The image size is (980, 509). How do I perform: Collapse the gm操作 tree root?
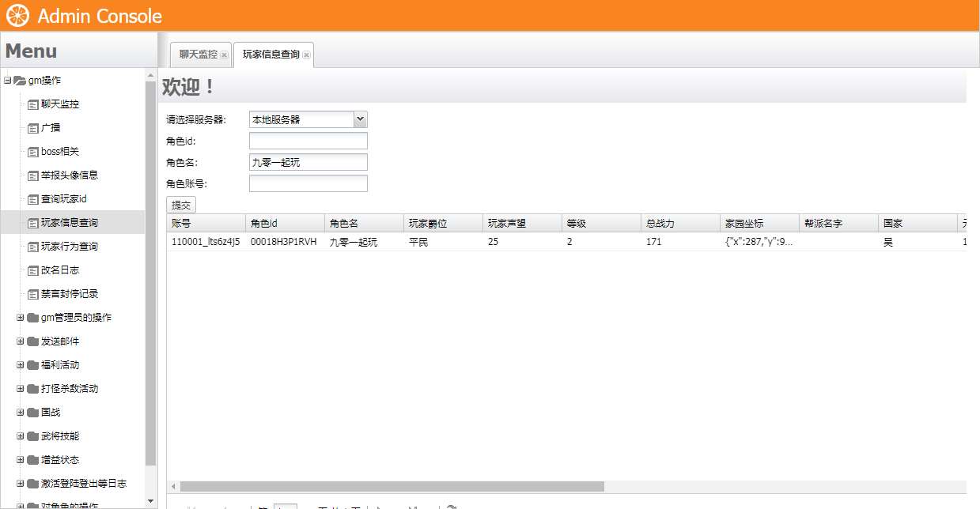(6, 80)
